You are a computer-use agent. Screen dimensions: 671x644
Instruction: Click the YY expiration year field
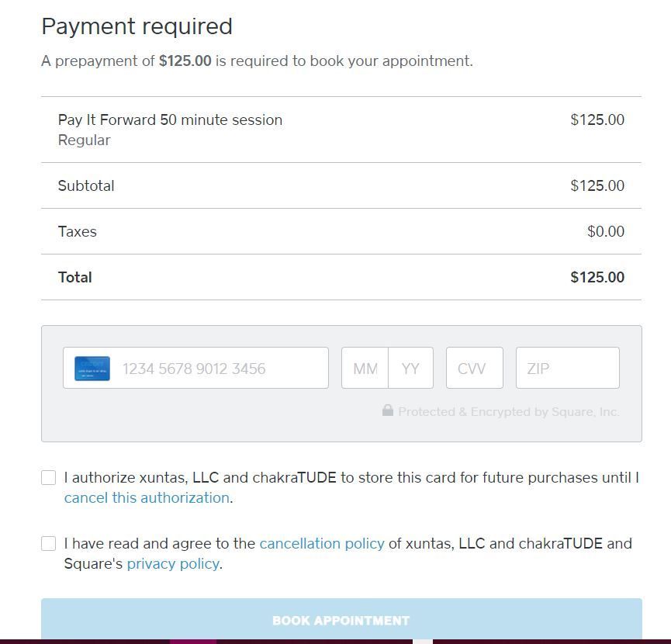pyautogui.click(x=410, y=369)
